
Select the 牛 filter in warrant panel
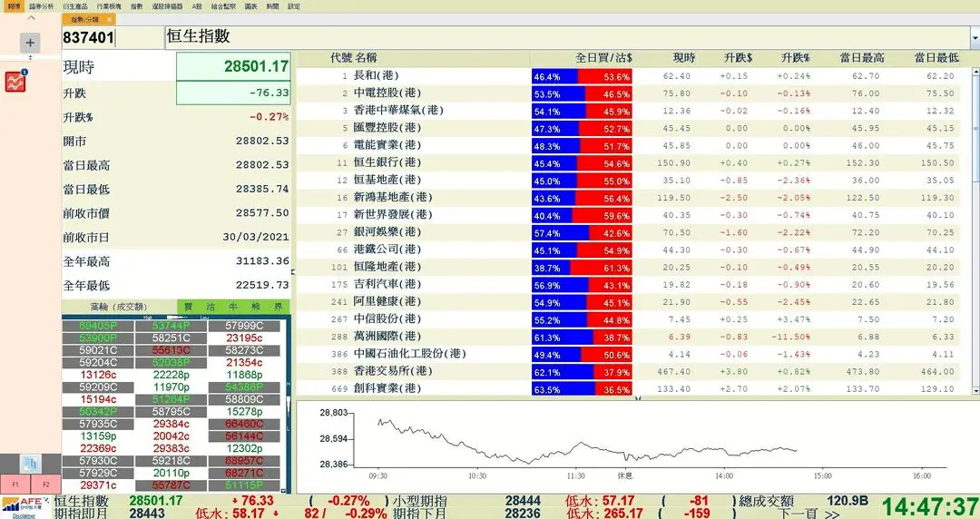point(232,307)
